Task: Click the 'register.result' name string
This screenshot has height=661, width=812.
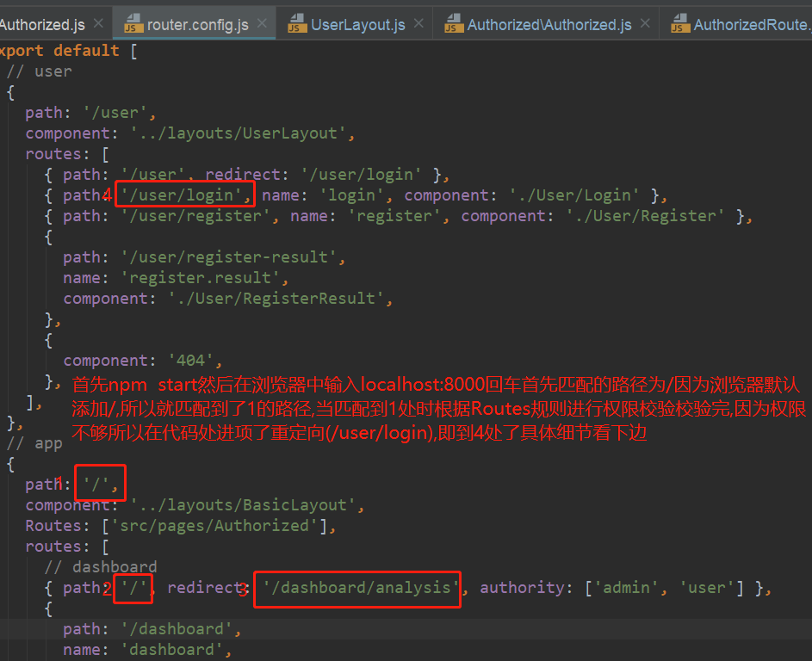Action: coord(201,278)
